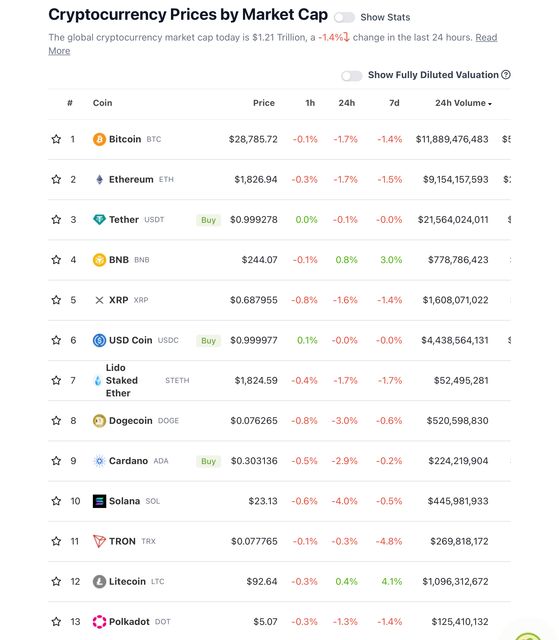Enable the Show Stats toggle
This screenshot has height=640, width=559.
[344, 17]
